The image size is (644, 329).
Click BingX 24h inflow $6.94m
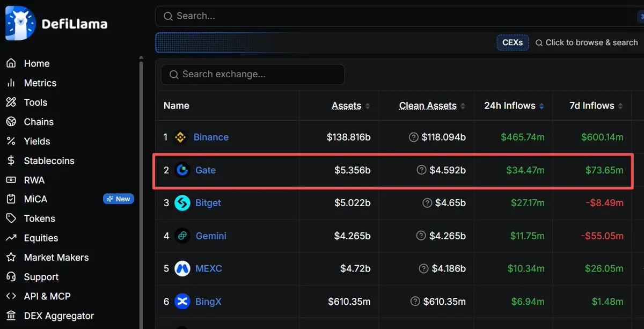click(x=528, y=302)
